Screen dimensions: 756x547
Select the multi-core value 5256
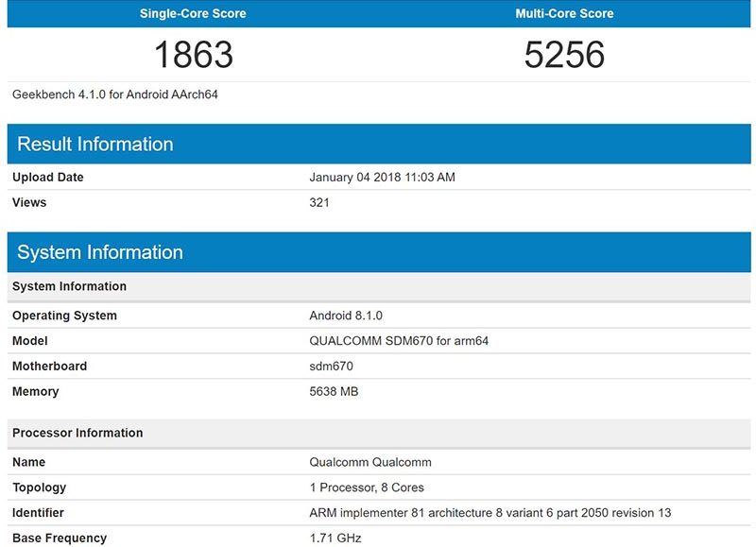(x=564, y=55)
